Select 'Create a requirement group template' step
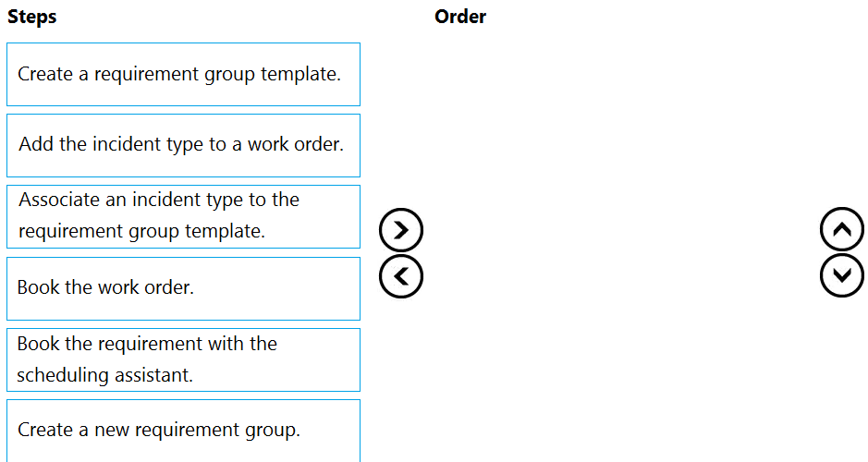Viewport: 868px width, 462px height. point(183,74)
